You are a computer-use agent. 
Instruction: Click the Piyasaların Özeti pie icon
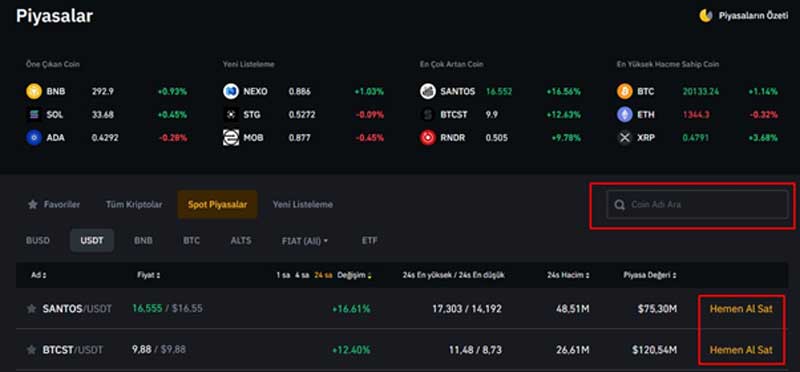pos(706,16)
